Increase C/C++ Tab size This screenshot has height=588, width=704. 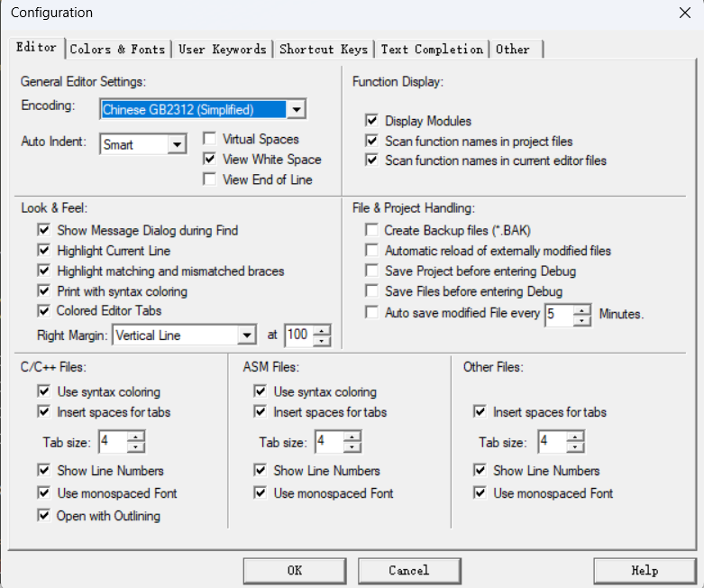click(x=135, y=436)
